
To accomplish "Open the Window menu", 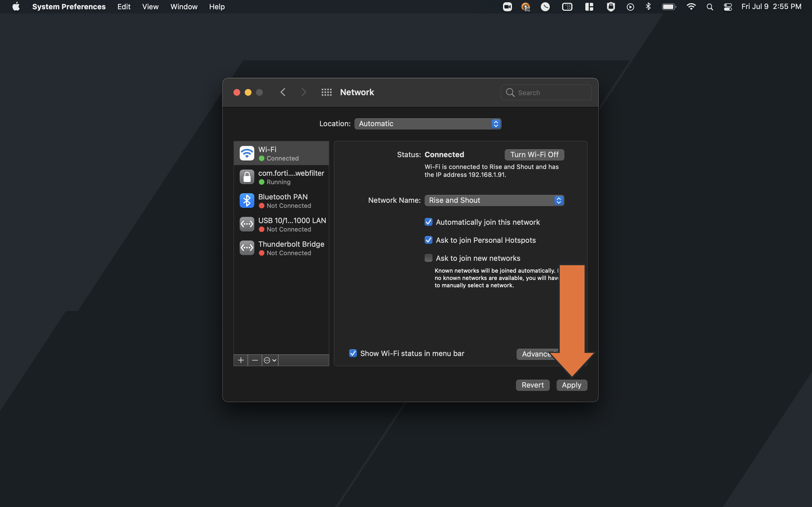I will [184, 7].
